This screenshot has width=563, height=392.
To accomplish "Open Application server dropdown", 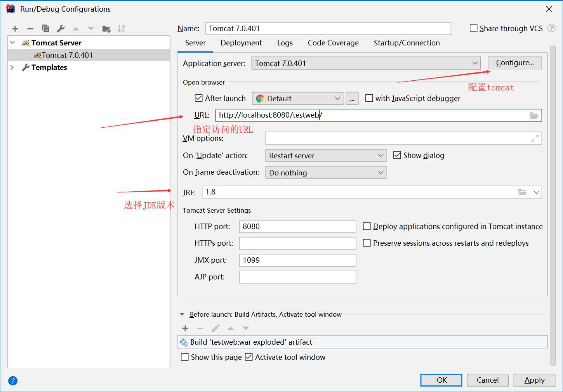I will tap(366, 63).
